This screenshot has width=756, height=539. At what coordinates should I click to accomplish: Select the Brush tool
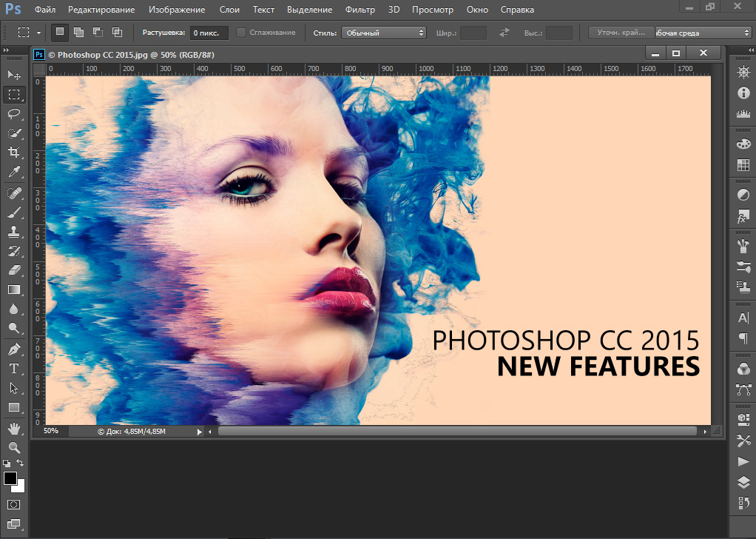[x=14, y=212]
